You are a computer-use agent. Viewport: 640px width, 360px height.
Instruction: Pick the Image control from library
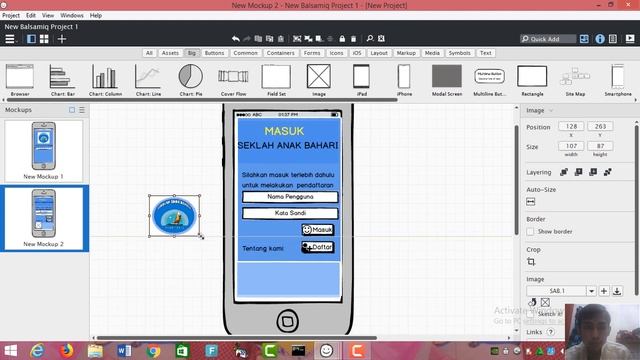[x=319, y=80]
